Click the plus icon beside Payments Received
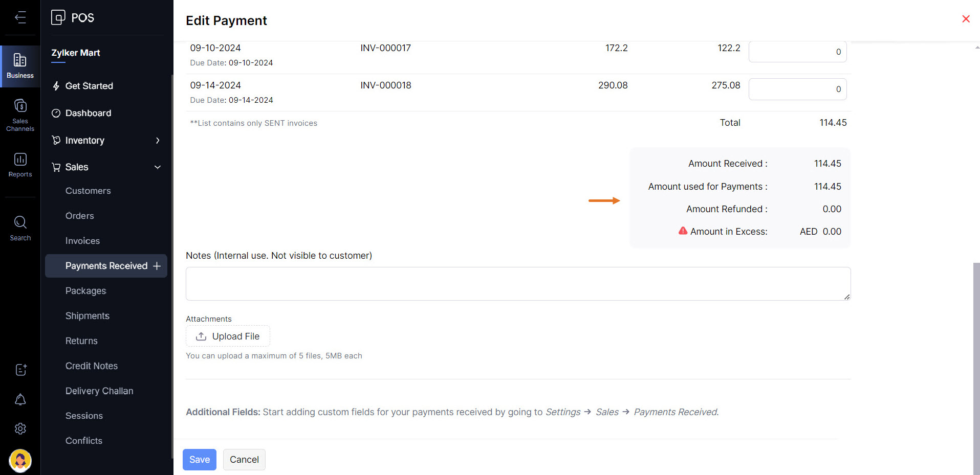This screenshot has width=980, height=475. click(x=157, y=266)
